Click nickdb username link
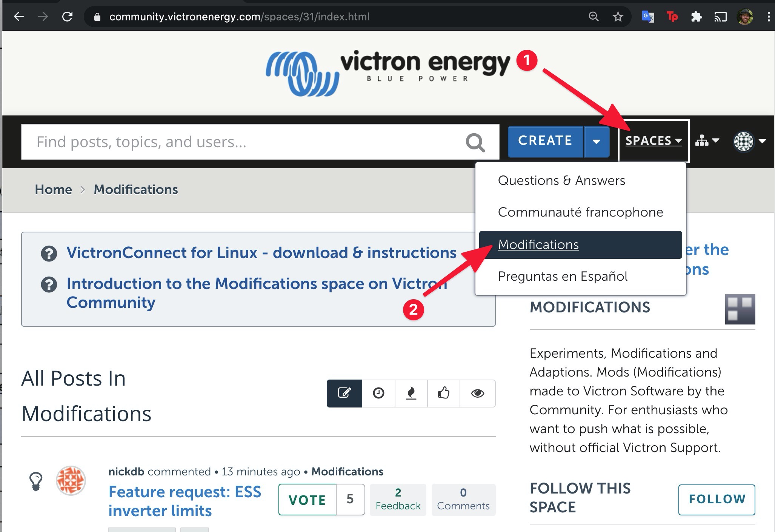Image resolution: width=775 pixels, height=532 pixels. coord(126,472)
